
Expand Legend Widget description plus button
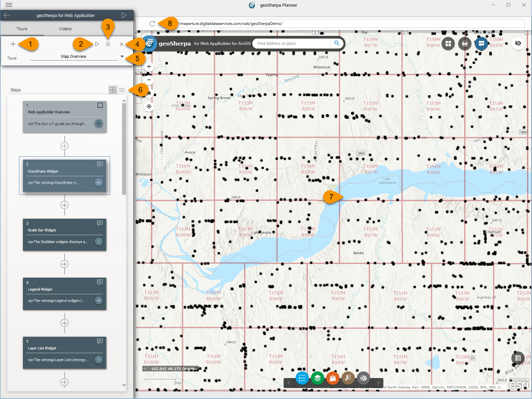pos(99,300)
